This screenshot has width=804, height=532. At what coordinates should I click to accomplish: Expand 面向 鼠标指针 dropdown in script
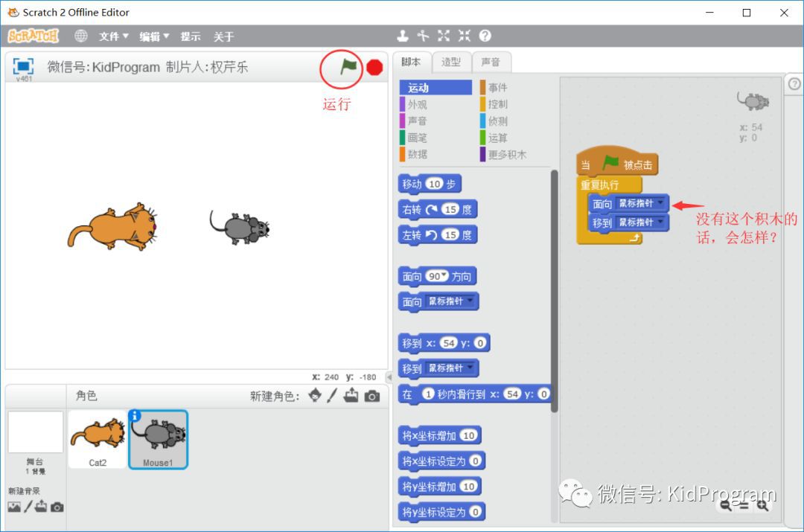coord(660,203)
